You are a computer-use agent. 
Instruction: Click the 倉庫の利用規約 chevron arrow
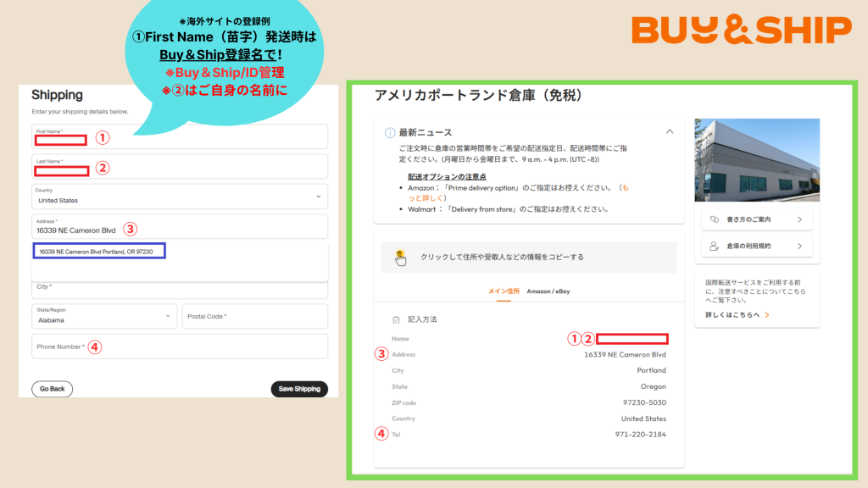pos(799,246)
